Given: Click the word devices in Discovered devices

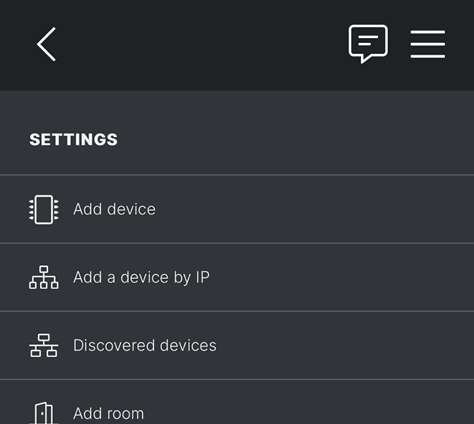Looking at the screenshot, I should (188, 345).
